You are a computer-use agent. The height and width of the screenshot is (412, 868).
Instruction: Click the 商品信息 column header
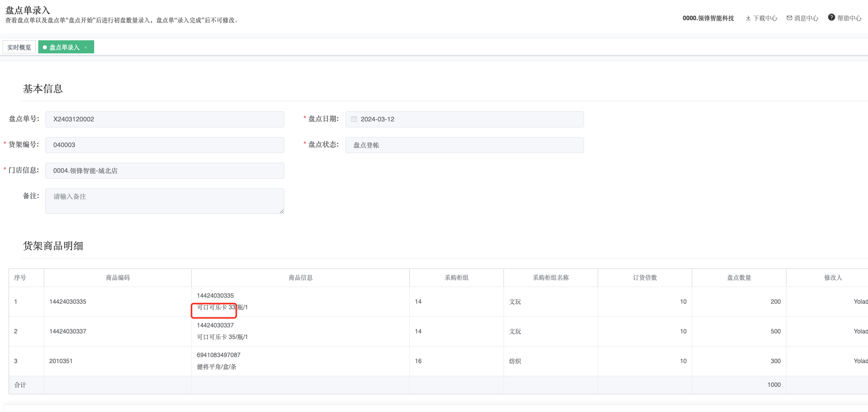[x=301, y=278]
